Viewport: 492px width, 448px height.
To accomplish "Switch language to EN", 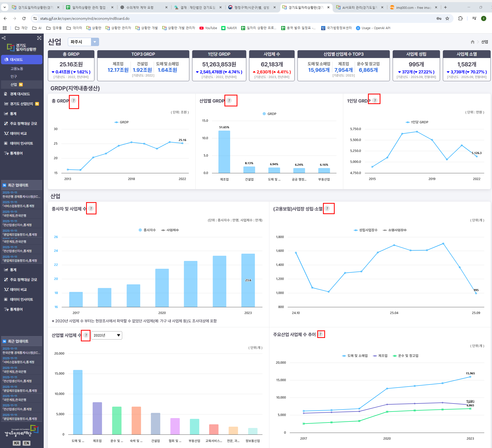I will coord(27,443).
